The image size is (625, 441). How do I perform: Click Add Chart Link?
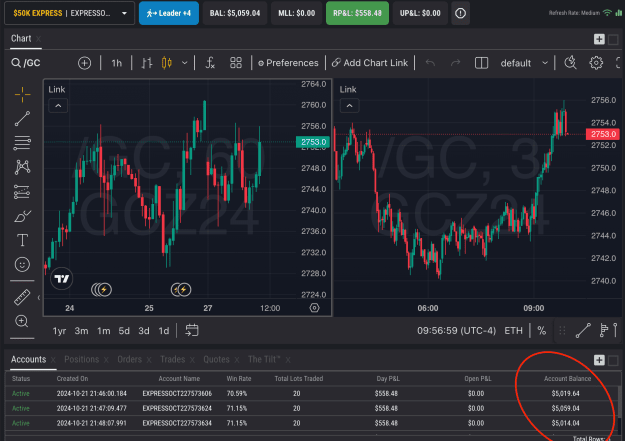pyautogui.click(x=370, y=63)
